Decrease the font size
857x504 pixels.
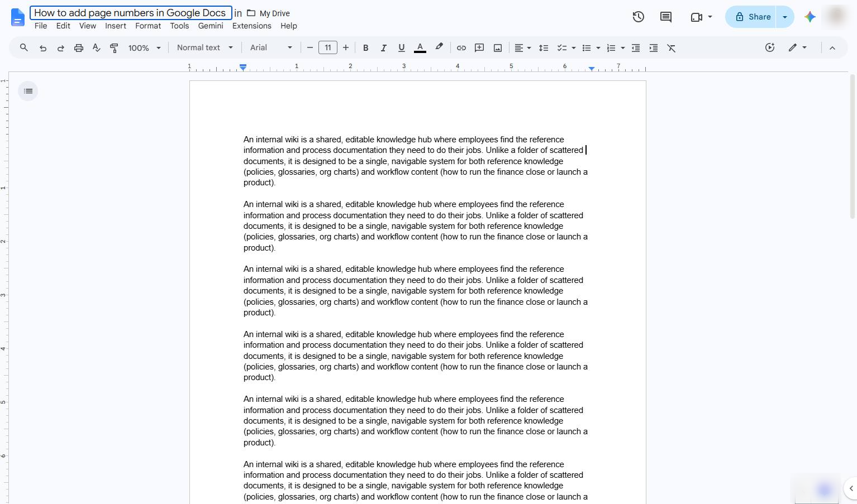pyautogui.click(x=310, y=48)
